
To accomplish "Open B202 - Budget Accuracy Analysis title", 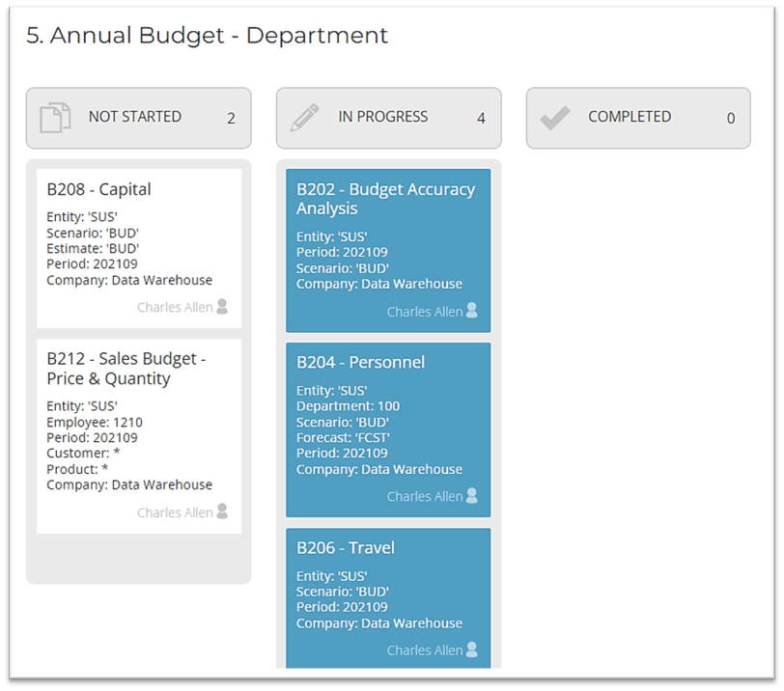I will (385, 199).
